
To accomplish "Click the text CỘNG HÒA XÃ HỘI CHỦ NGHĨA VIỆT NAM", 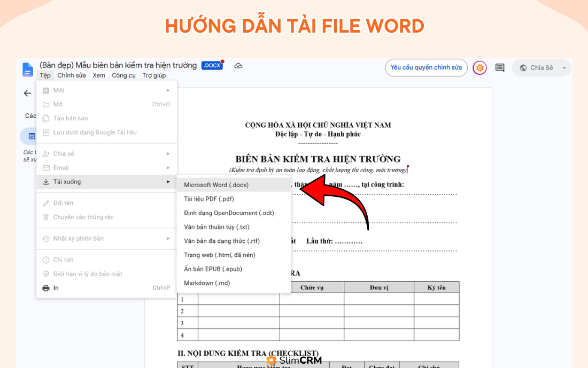I will coord(318,125).
